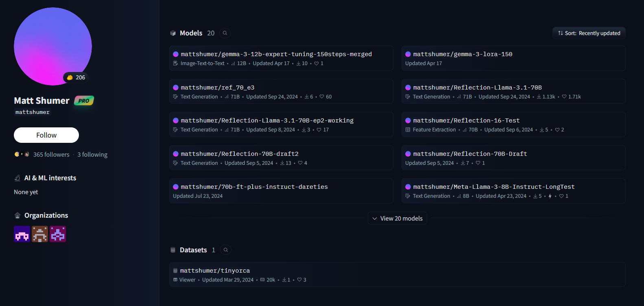Open mattshumer/Reflection-16-Test model
This screenshot has height=306, width=644.
click(513, 125)
